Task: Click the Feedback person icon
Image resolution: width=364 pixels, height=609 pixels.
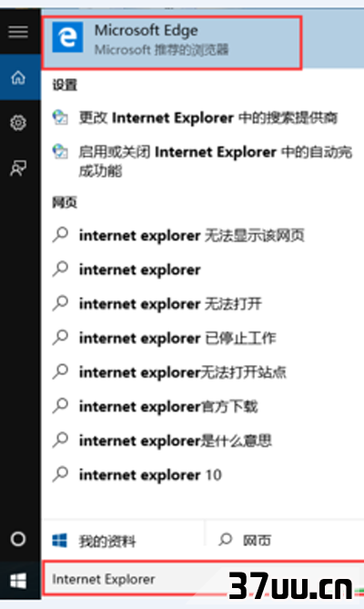Action: tap(18, 167)
